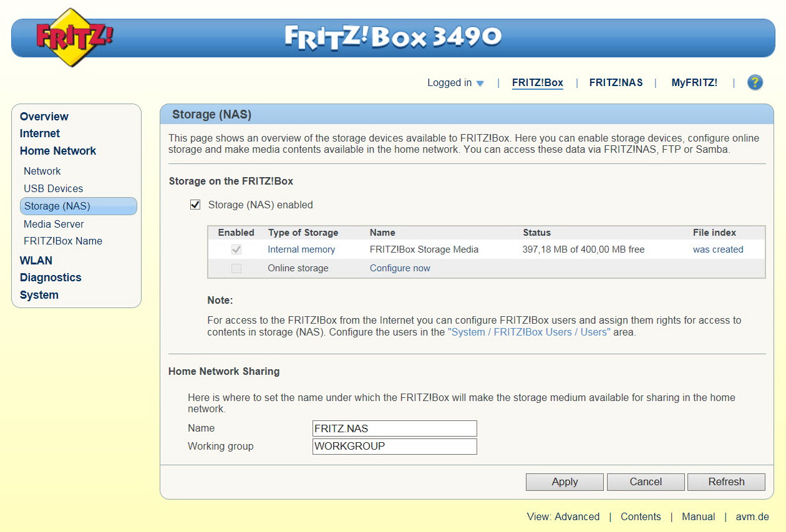The image size is (786, 532).
Task: Open the Overview menu item
Action: (x=44, y=117)
